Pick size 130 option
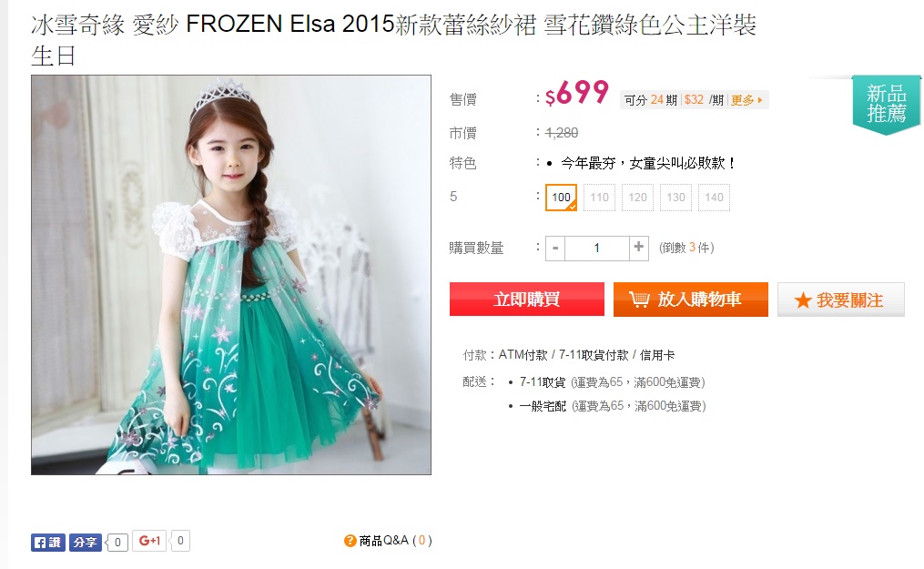This screenshot has width=924, height=569. click(x=675, y=198)
